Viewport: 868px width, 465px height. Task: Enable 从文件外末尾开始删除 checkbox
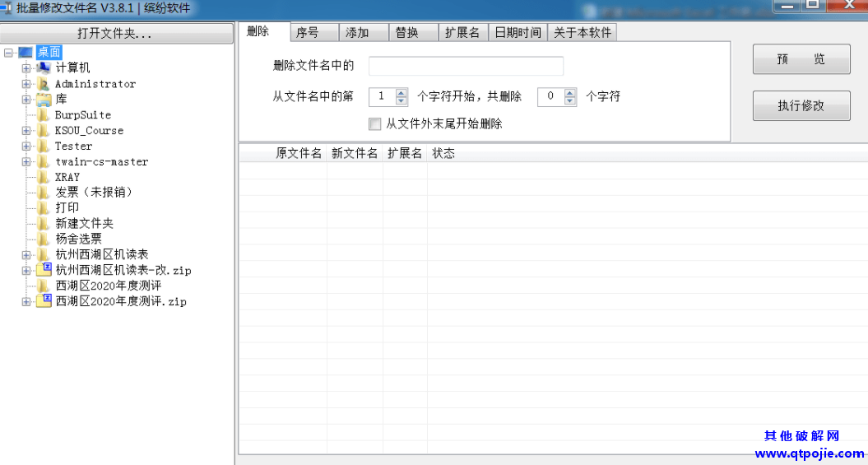point(375,124)
